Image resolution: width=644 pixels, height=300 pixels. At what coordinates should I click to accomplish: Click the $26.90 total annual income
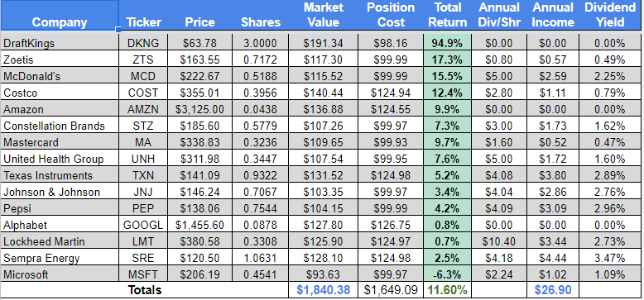click(x=553, y=290)
